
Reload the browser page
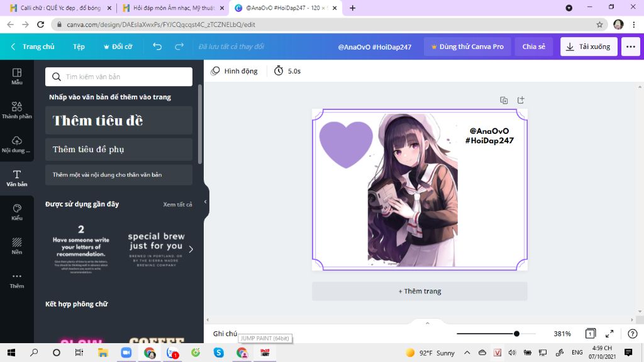(x=40, y=25)
